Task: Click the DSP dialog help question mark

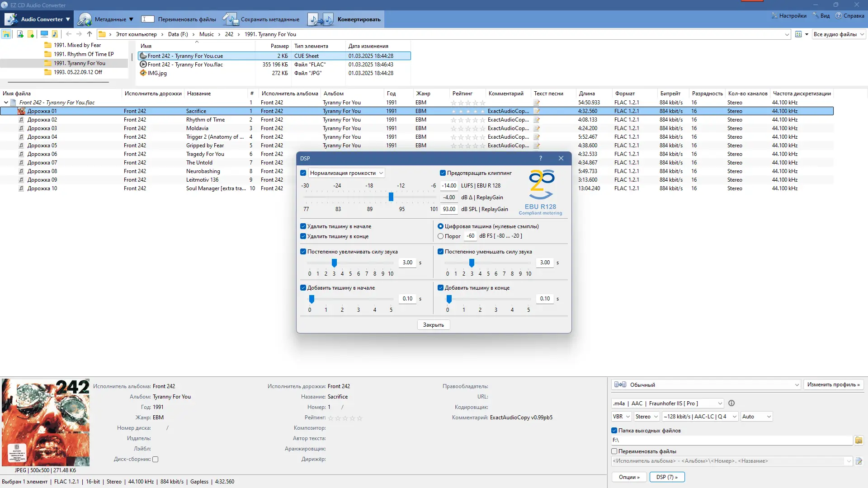Action: [541, 158]
